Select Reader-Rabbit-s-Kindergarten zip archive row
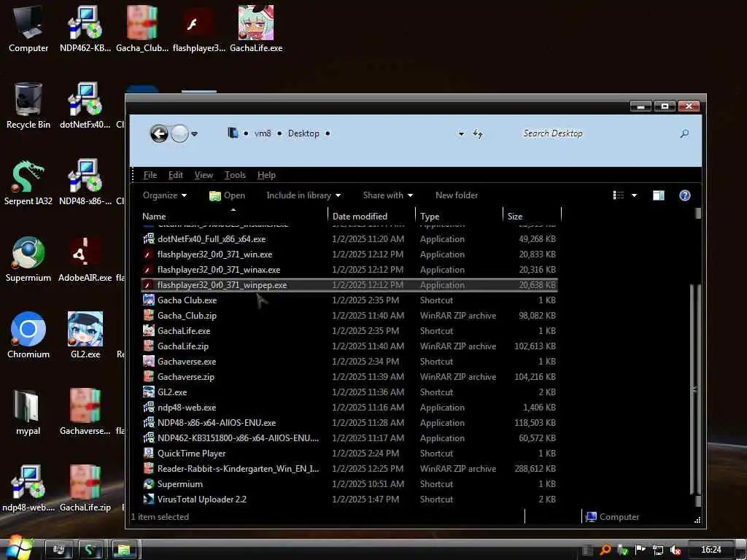Screen dimensions: 747x560 click(349, 469)
